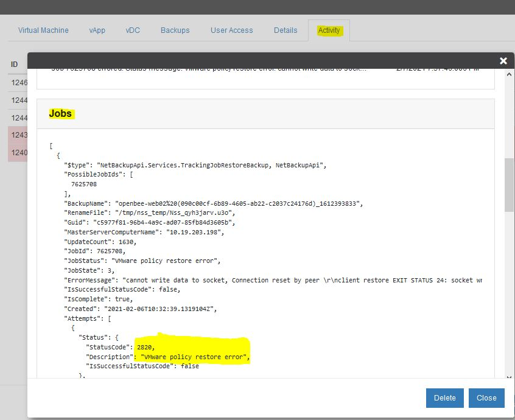The height and width of the screenshot is (420, 515).
Task: Click the "PossibleJobIds" line
Action: [x=99, y=174]
